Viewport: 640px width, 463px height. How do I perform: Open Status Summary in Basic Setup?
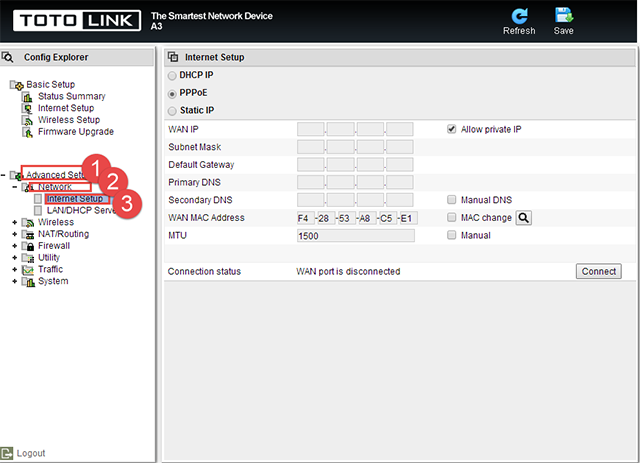(x=72, y=96)
